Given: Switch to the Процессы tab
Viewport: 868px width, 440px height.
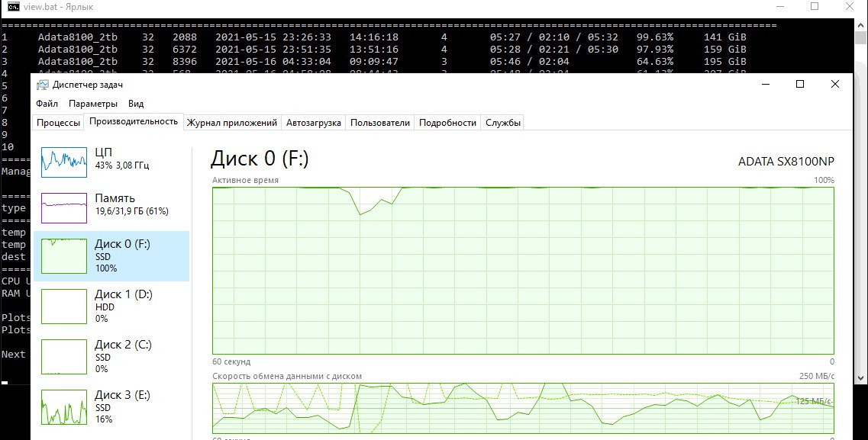Looking at the screenshot, I should (58, 123).
